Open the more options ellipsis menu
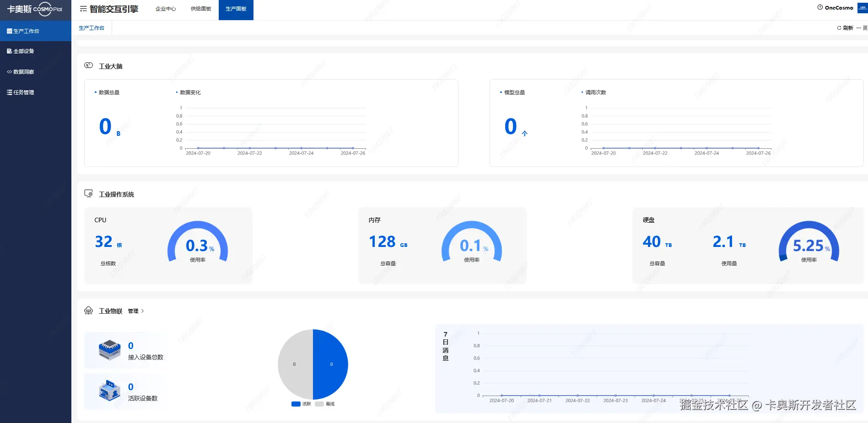 tap(859, 28)
